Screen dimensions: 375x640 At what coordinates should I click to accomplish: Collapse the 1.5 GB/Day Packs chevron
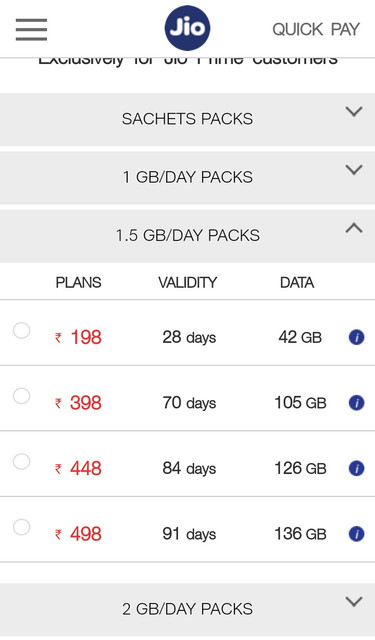[354, 228]
